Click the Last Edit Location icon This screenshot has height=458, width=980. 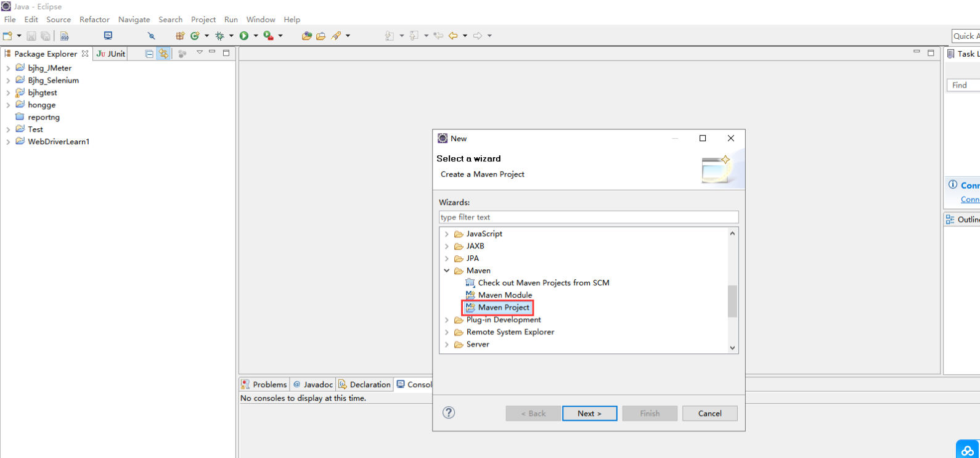(x=438, y=36)
